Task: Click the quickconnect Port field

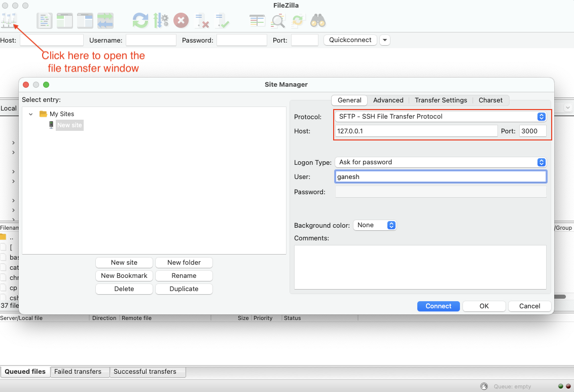Action: pyautogui.click(x=305, y=40)
